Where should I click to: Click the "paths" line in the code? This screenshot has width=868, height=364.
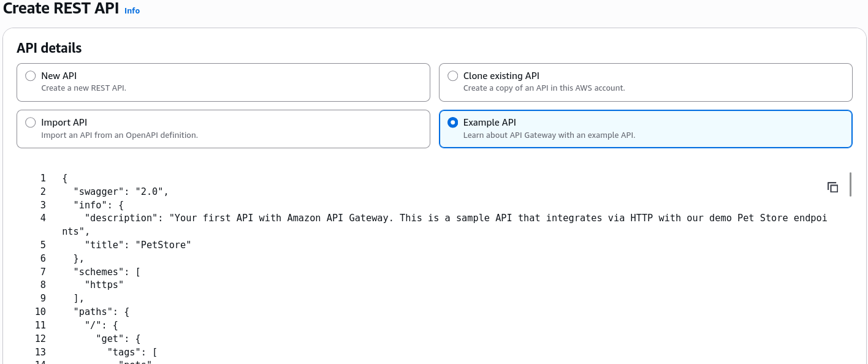(x=101, y=312)
